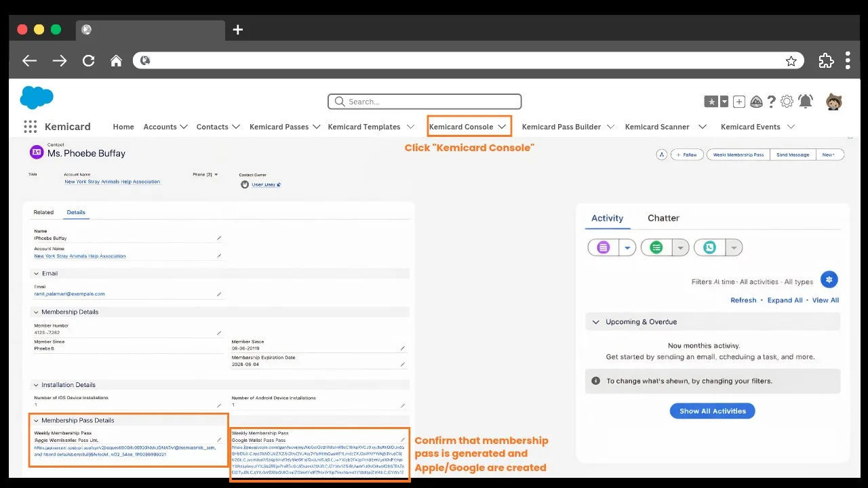The height and width of the screenshot is (488, 868).
Task: Open the Home navigation tab
Action: click(123, 127)
